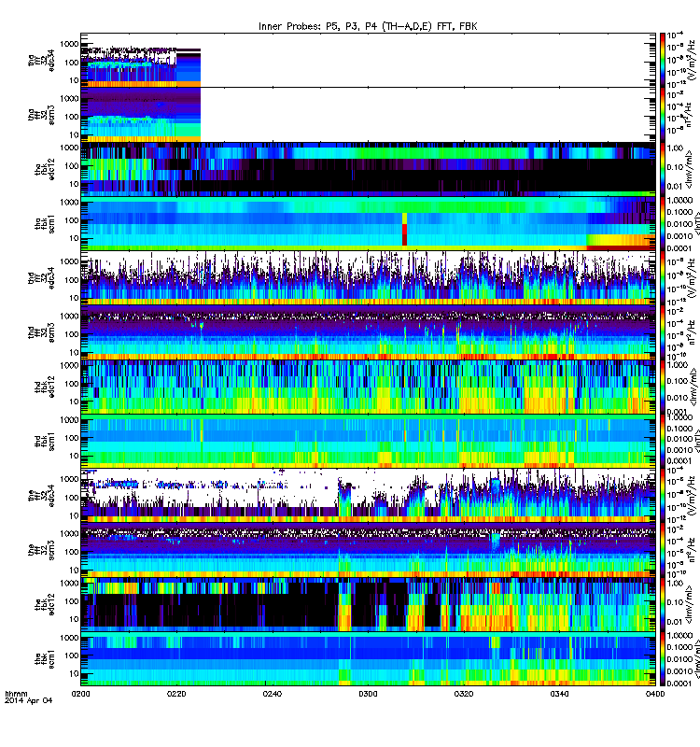Click the color bar of the fff edc34 panel

point(663,496)
